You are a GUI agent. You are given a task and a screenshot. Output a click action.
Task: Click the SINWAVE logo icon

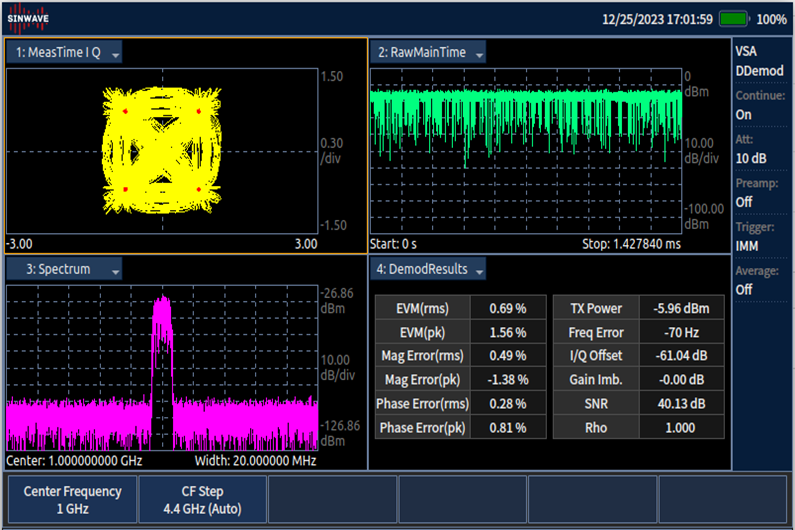(27, 19)
